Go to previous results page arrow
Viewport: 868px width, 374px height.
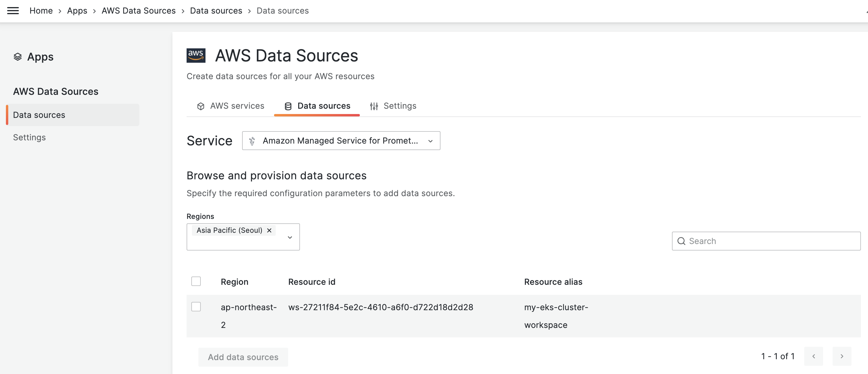click(x=813, y=356)
